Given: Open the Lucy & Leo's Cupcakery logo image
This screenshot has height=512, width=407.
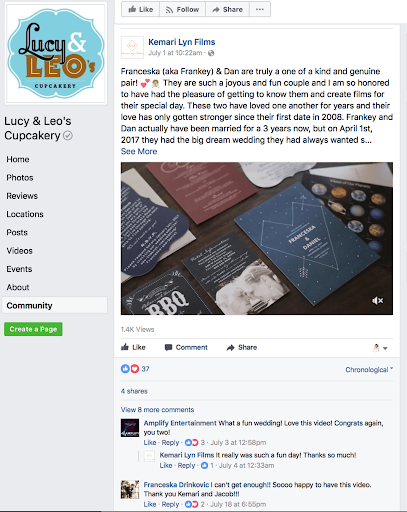Looking at the screenshot, I should click(55, 54).
